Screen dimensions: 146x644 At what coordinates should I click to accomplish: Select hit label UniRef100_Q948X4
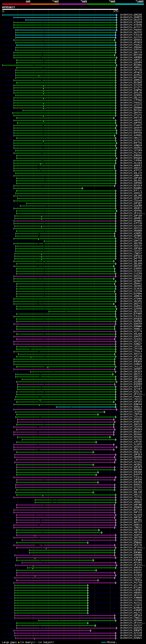pos(131,40)
